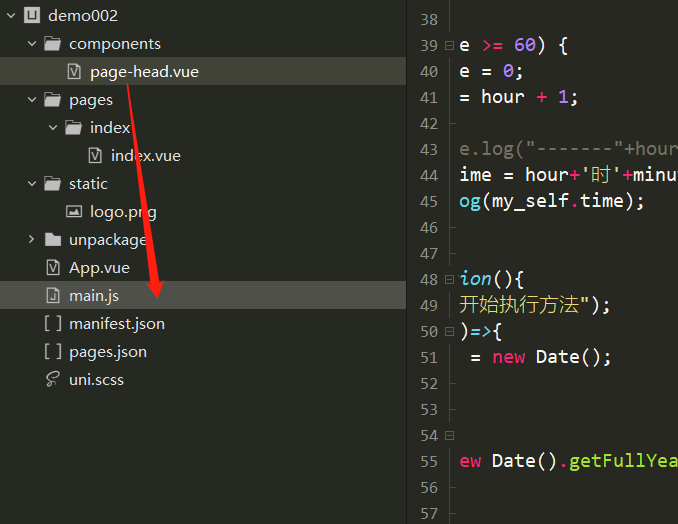Select the index folder label
This screenshot has height=524, width=678.
click(x=110, y=128)
